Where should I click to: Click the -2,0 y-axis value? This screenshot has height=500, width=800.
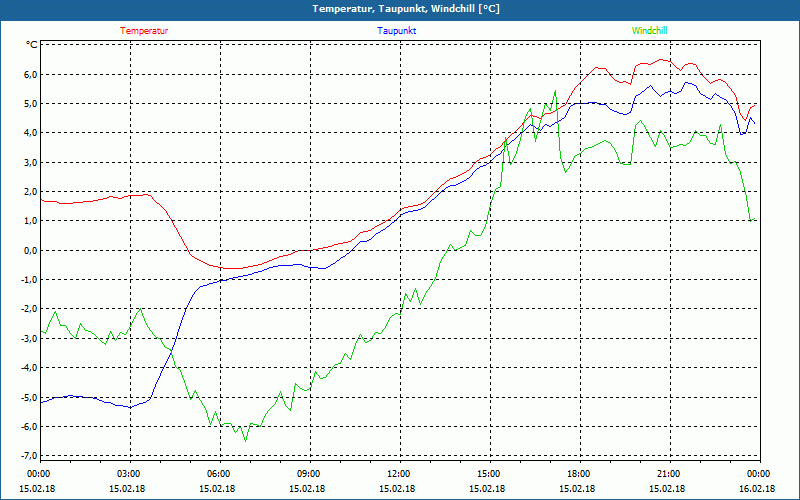click(29, 309)
